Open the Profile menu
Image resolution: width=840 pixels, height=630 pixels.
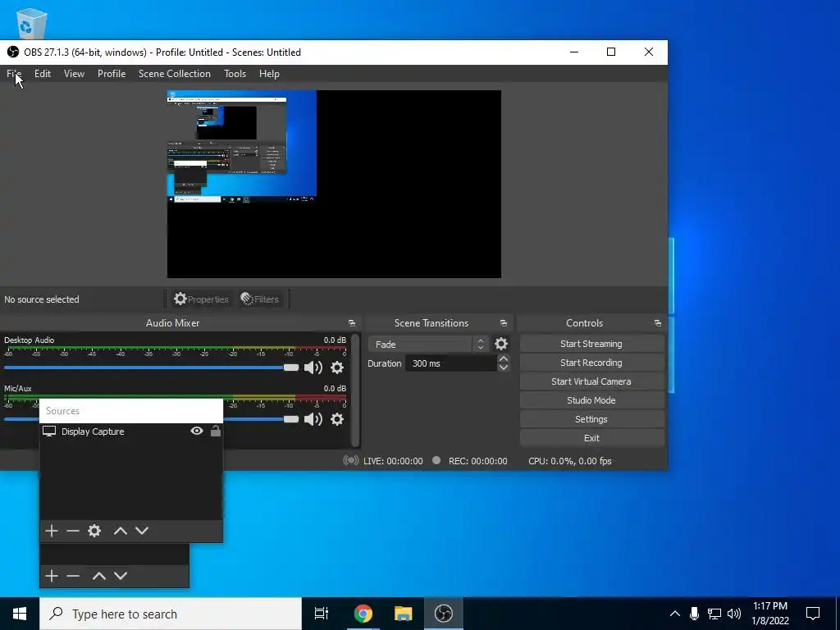point(112,74)
